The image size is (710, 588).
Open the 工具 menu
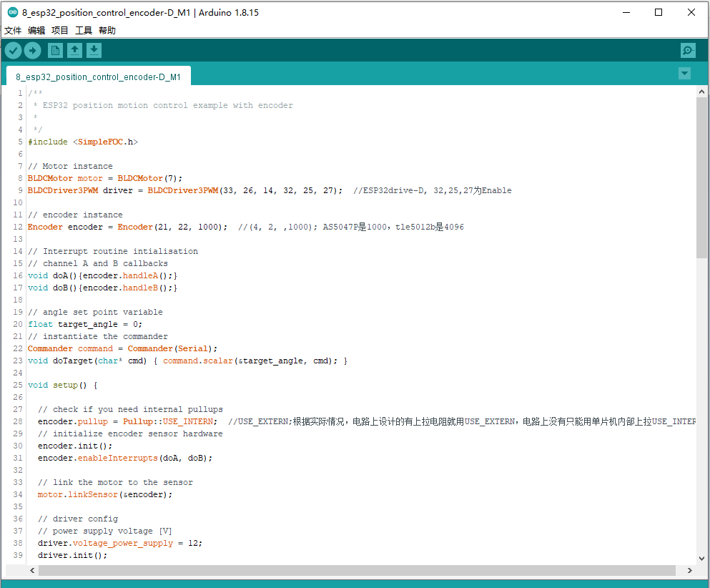pos(83,30)
